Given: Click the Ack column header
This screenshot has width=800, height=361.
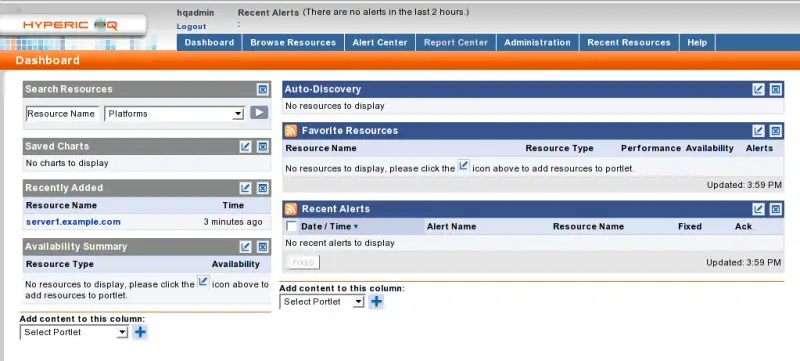Looking at the screenshot, I should click(743, 226).
